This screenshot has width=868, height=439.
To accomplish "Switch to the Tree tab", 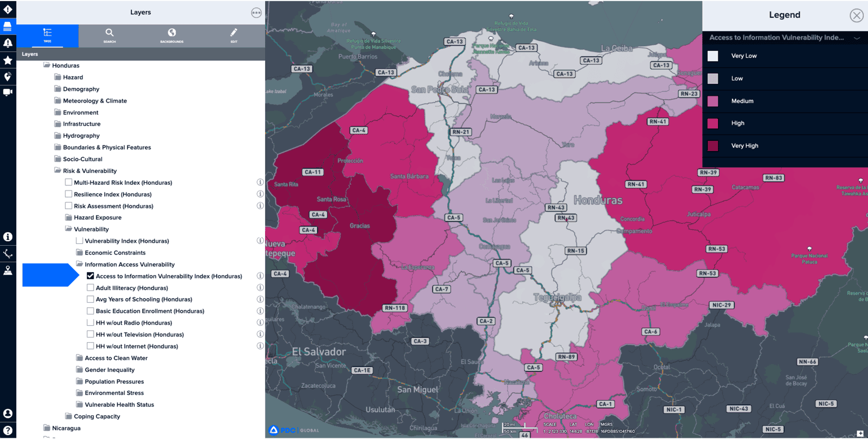I will click(x=47, y=36).
